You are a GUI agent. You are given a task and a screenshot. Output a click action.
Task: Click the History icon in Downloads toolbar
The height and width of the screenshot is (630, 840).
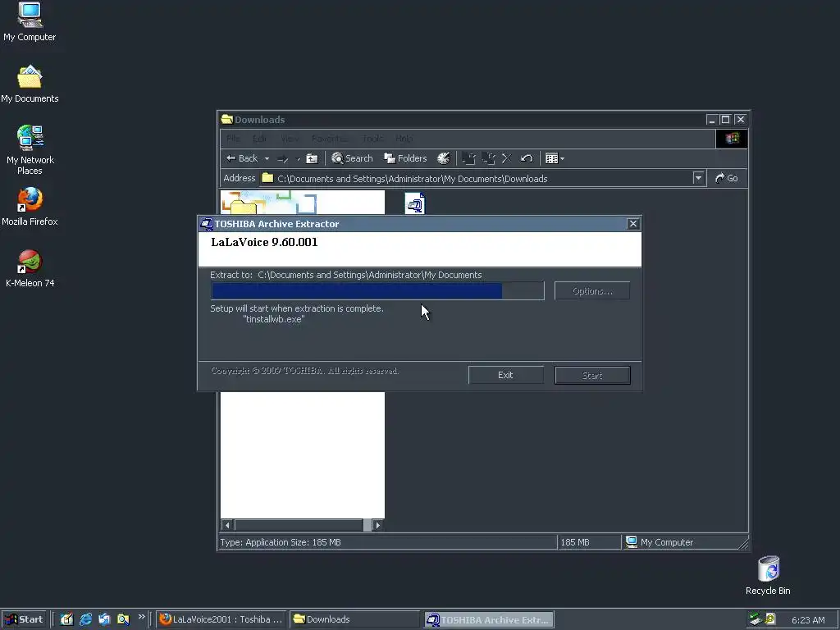point(444,158)
